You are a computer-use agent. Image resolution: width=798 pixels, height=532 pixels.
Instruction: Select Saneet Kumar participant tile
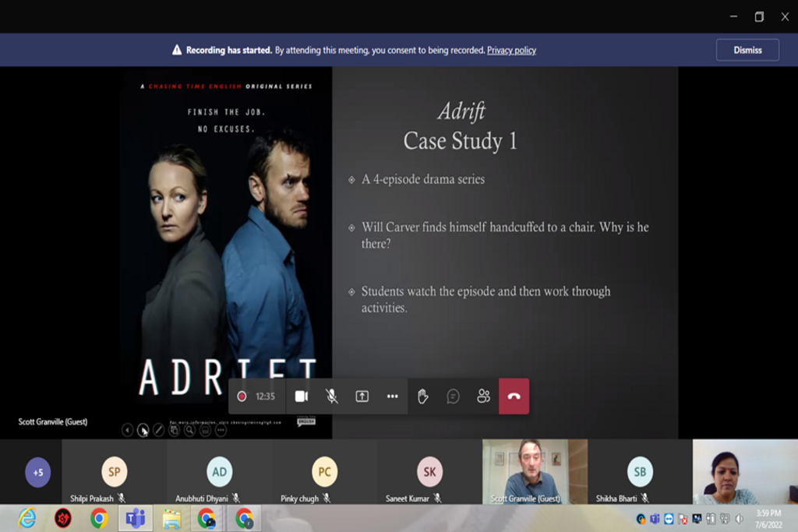429,472
